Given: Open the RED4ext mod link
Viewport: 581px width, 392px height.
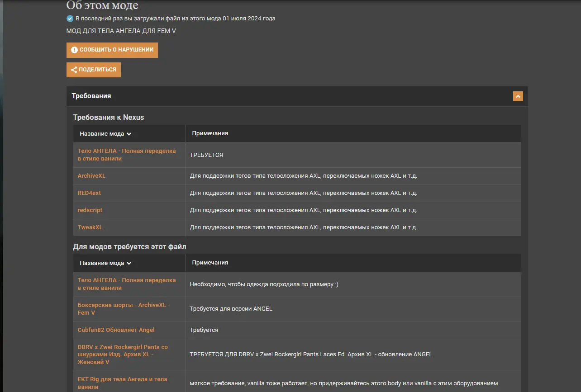Looking at the screenshot, I should tap(89, 193).
